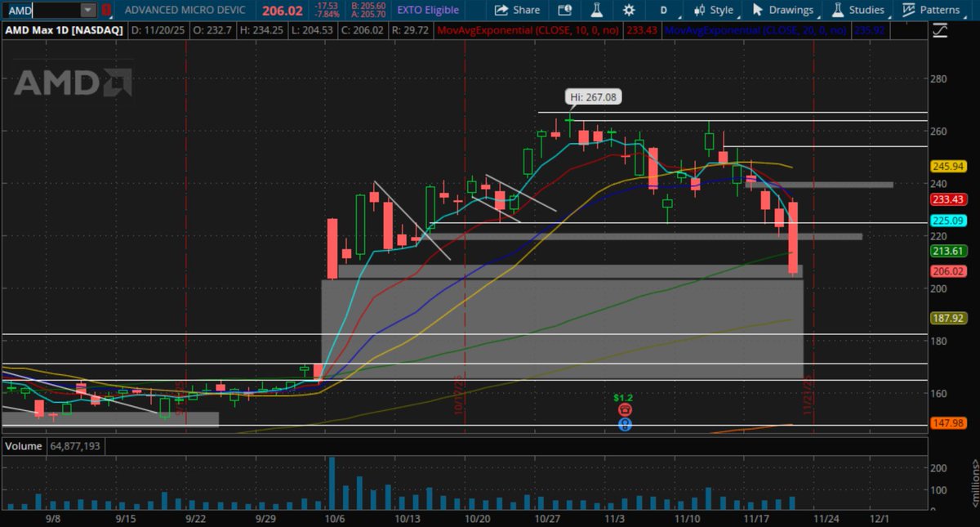Click the L: 204.53 low value
Viewport: 980px width, 527px height.
(x=313, y=29)
